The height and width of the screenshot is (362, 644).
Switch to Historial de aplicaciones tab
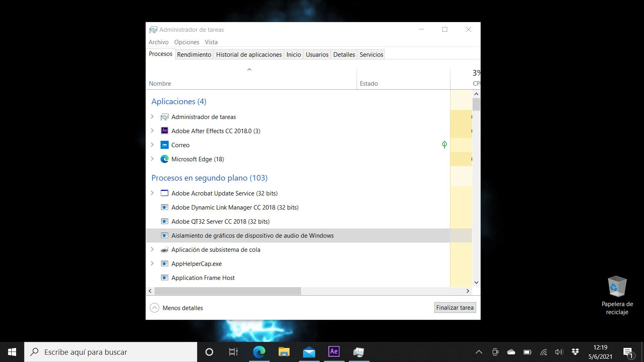249,55
